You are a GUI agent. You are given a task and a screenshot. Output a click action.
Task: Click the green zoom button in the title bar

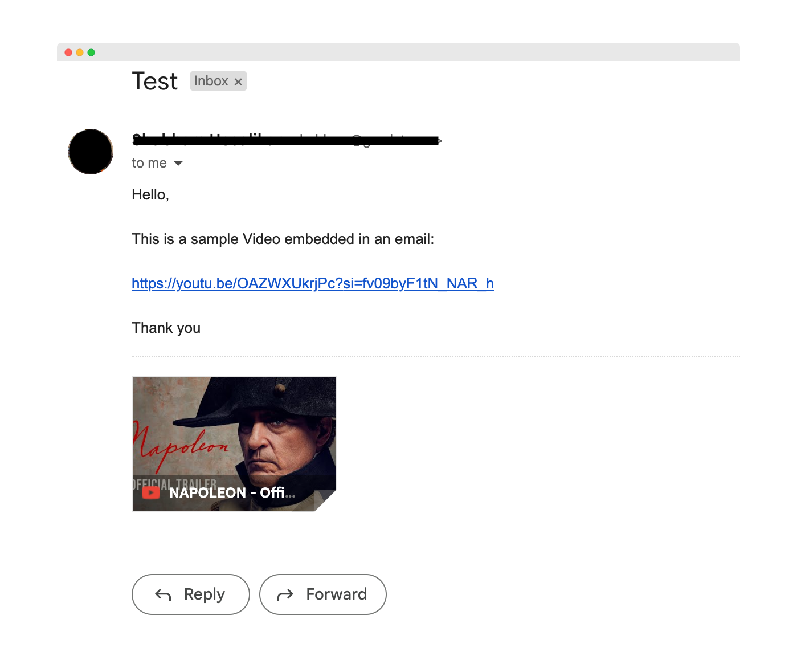tap(92, 51)
